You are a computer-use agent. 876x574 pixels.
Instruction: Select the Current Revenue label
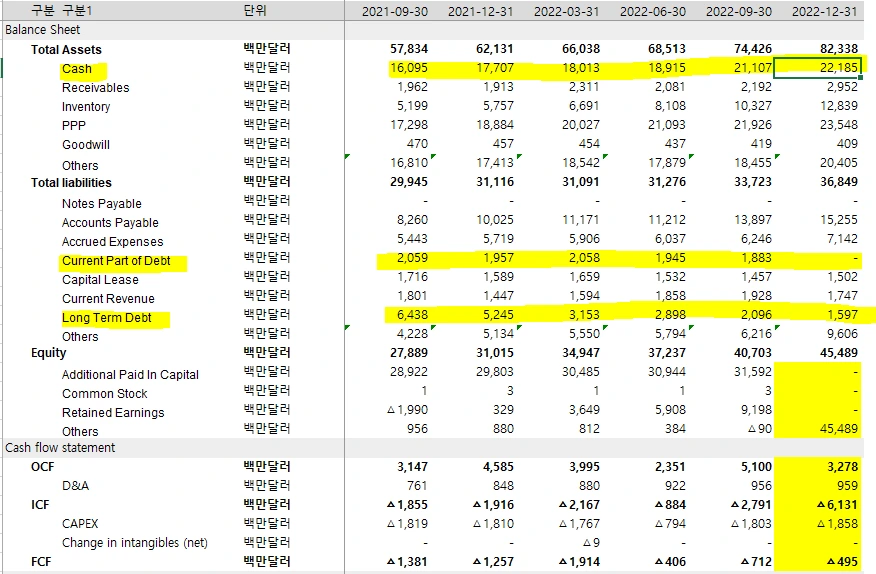pos(108,299)
